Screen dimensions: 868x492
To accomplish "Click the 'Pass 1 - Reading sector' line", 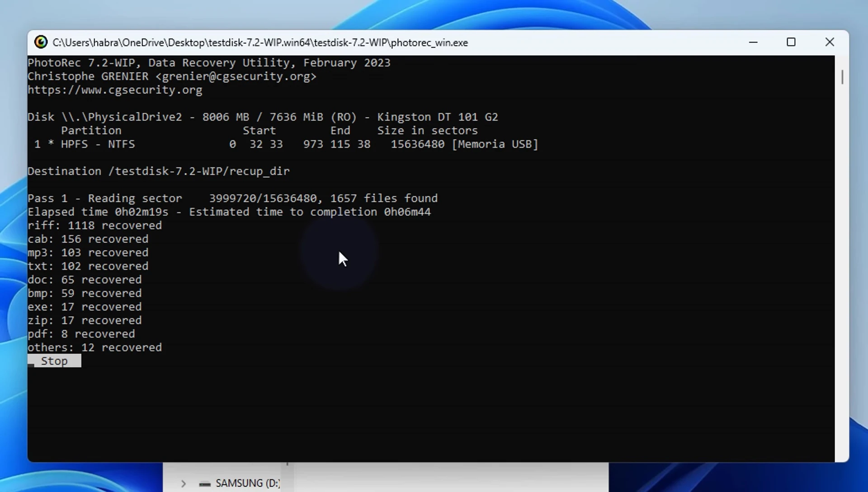I will [x=232, y=199].
